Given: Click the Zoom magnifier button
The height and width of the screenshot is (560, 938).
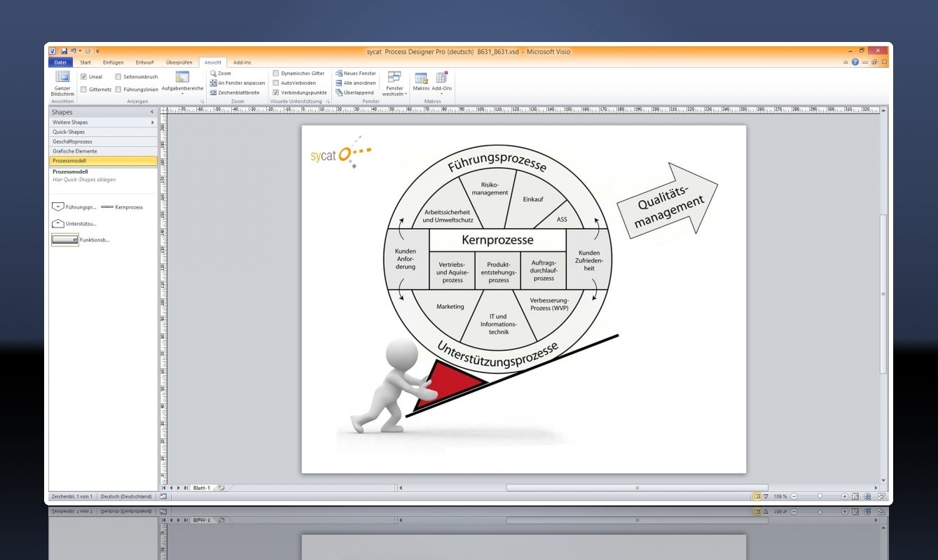Looking at the screenshot, I should pyautogui.click(x=221, y=73).
